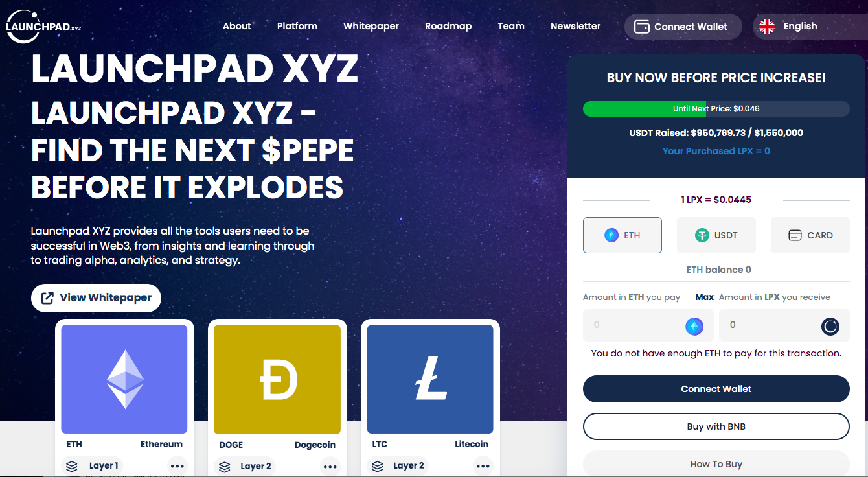Click the UK flag language selector
Viewport: 868px width, 477px height.
coord(767,27)
